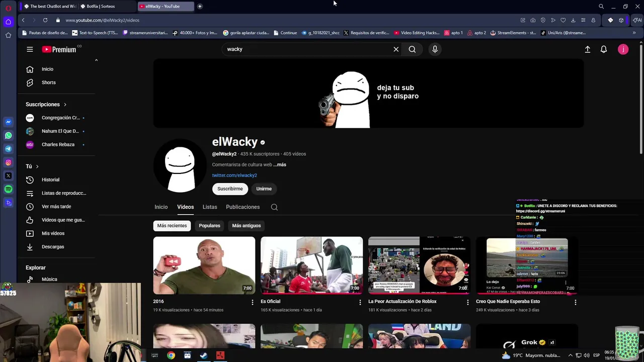This screenshot has height=362, width=644.
Task: Open Telegram in Opera sidebar
Action: point(8,149)
